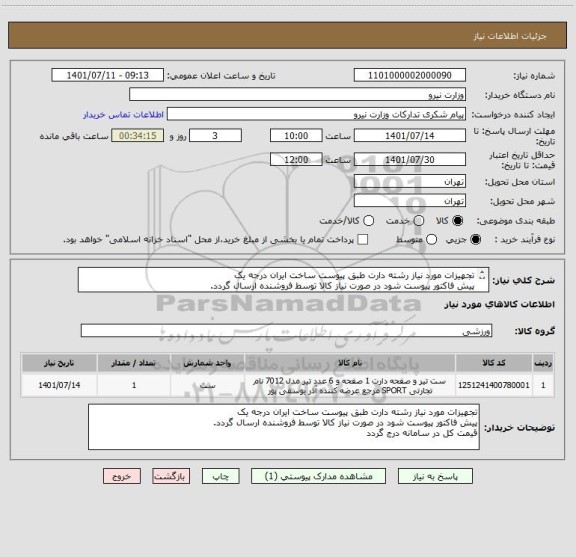Click the اطلاعات کالاهای مورد نیاز heading
Image resolution: width=576 pixels, height=557 pixels.
point(500,304)
